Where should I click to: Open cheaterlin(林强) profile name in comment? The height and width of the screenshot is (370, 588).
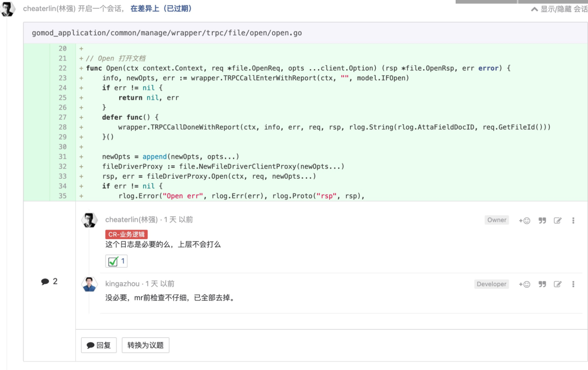coord(131,220)
